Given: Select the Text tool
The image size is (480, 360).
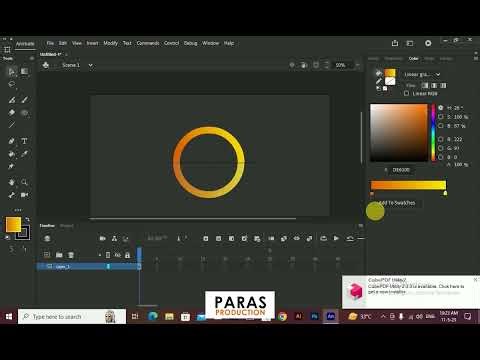Looking at the screenshot, I should (24, 141).
